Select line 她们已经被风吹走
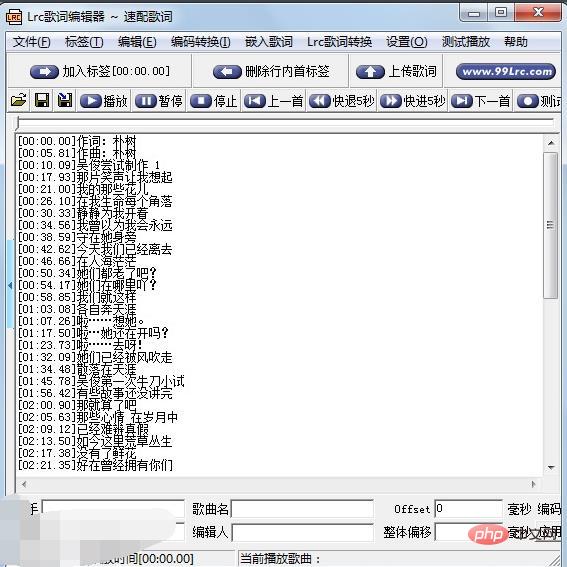Viewport: 567px width, 567px height. (x=95, y=357)
